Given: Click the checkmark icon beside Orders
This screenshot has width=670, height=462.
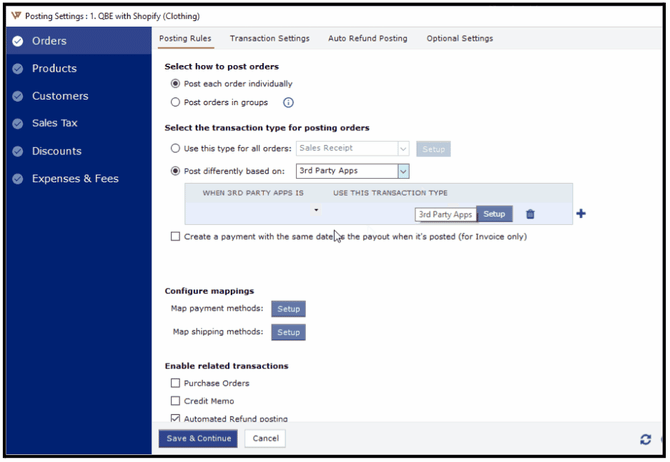Looking at the screenshot, I should (x=18, y=41).
